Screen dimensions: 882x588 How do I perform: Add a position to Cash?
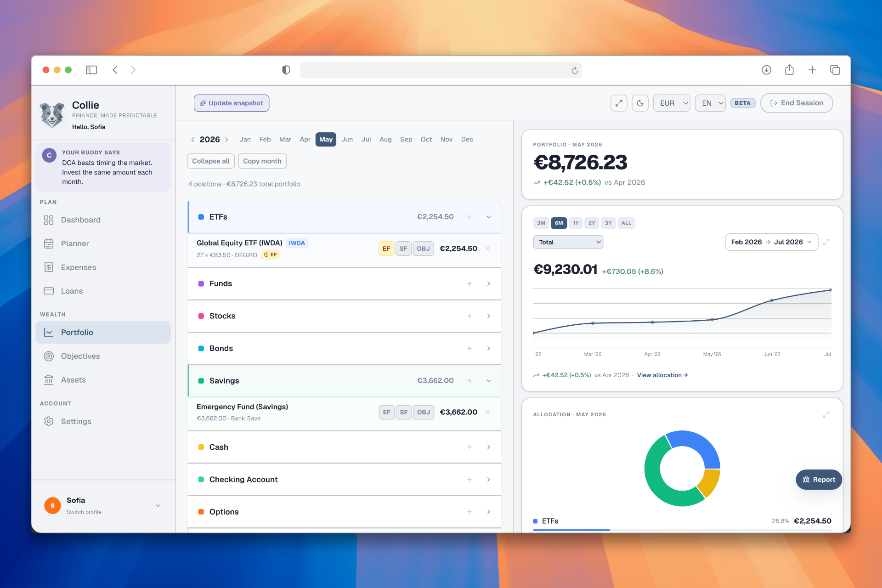[469, 447]
